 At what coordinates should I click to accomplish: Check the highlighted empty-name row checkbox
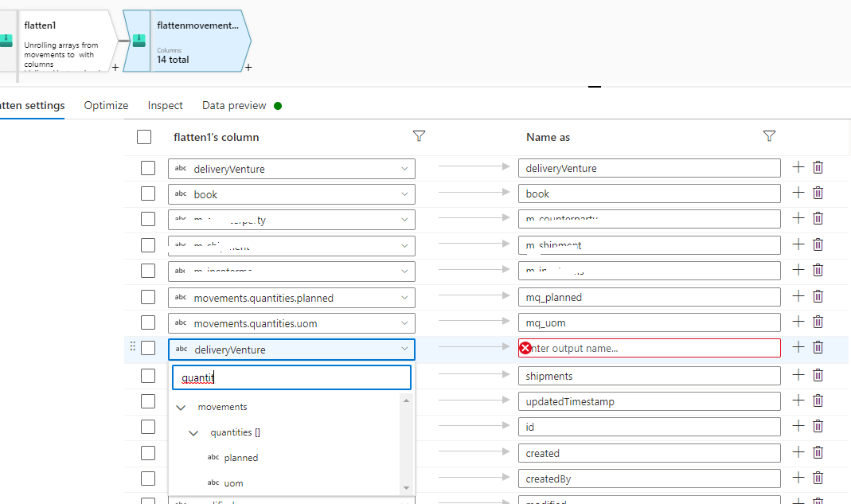(x=147, y=348)
